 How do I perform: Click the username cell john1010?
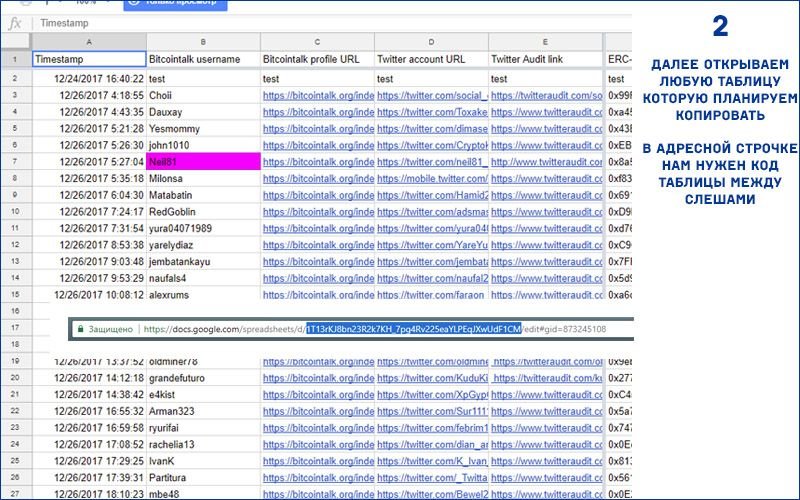pos(203,145)
